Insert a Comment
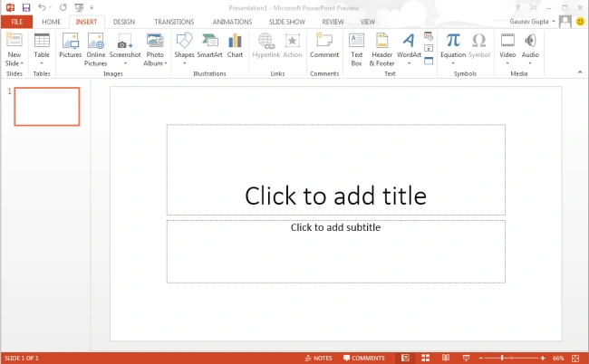The height and width of the screenshot is (364, 589). pos(324,45)
